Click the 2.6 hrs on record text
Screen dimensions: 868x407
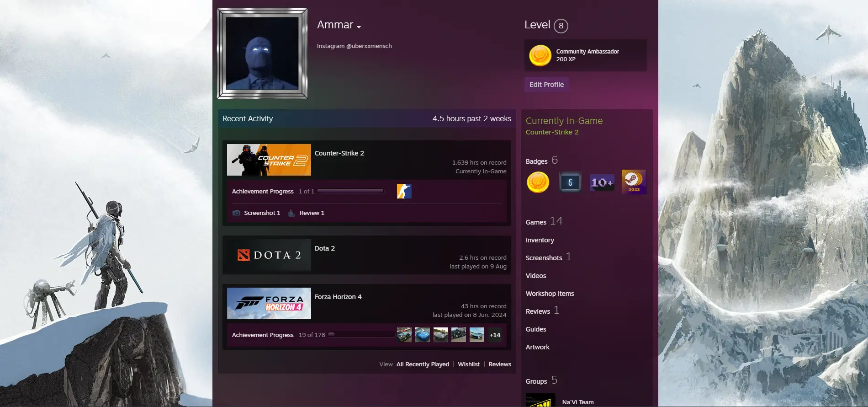483,258
